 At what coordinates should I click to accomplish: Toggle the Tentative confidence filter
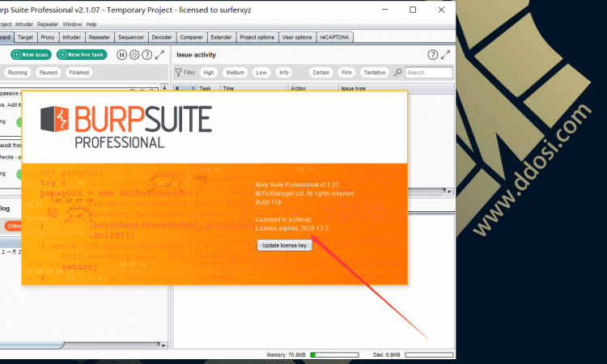(x=375, y=72)
